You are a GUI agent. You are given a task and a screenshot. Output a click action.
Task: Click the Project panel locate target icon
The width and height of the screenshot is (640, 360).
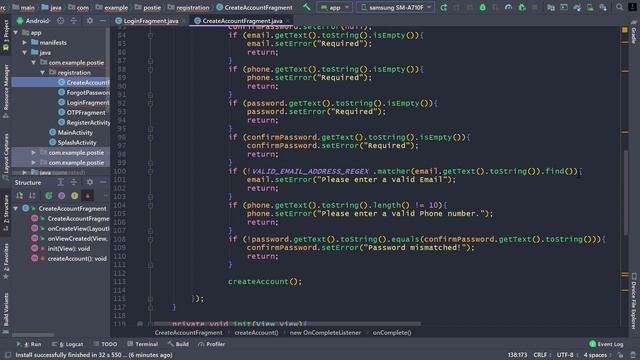60,20
